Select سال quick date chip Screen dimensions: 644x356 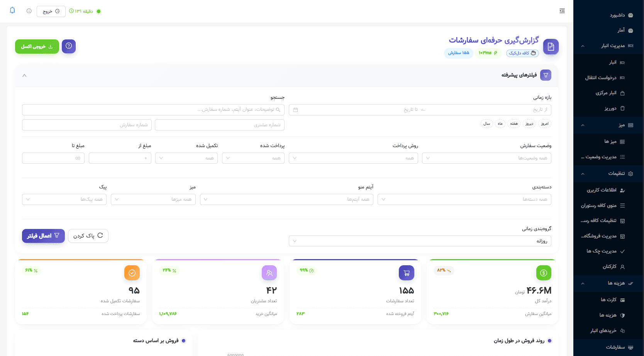pos(486,124)
